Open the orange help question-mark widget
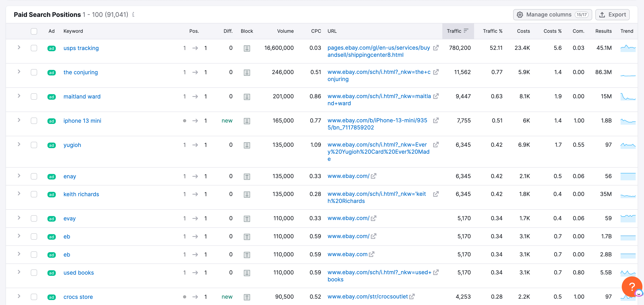Image resolution: width=644 pixels, height=305 pixels. point(632,287)
